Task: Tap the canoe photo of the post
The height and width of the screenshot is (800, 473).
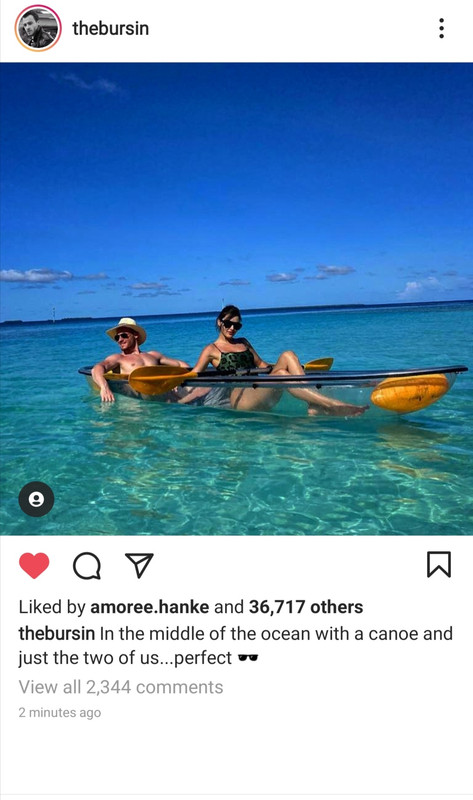Action: [236, 299]
